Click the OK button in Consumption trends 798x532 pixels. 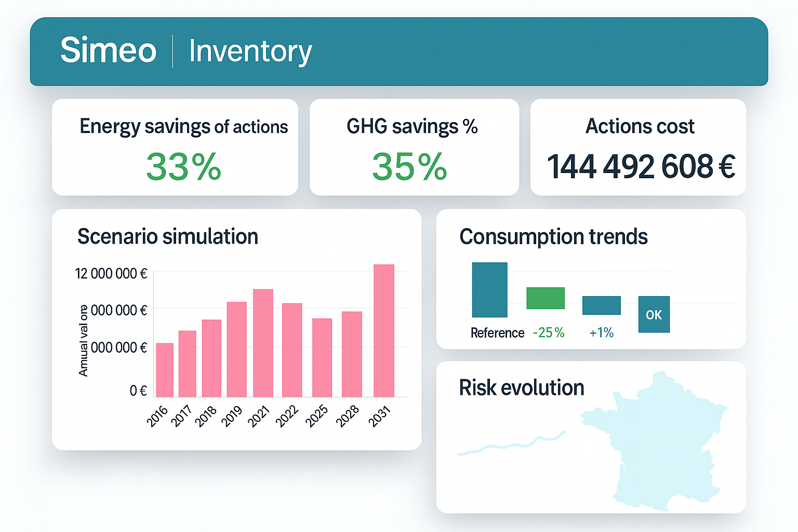pos(654,315)
